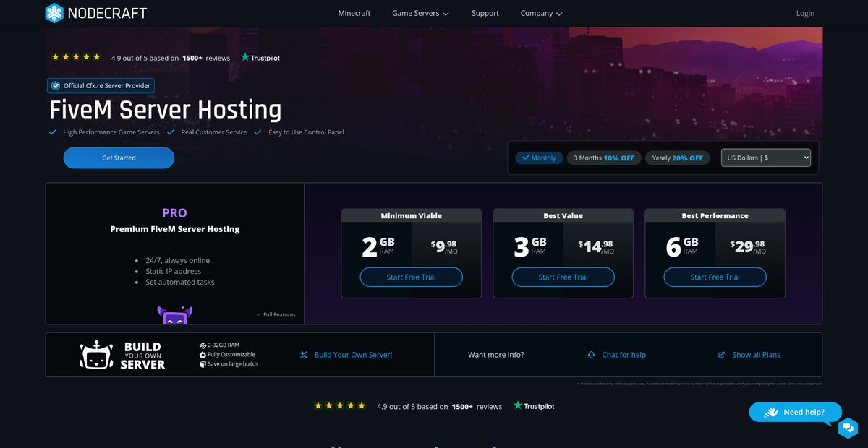Image resolution: width=868 pixels, height=448 pixels.
Task: Click the 2-32GB RAM memory icon
Action: pos(203,345)
